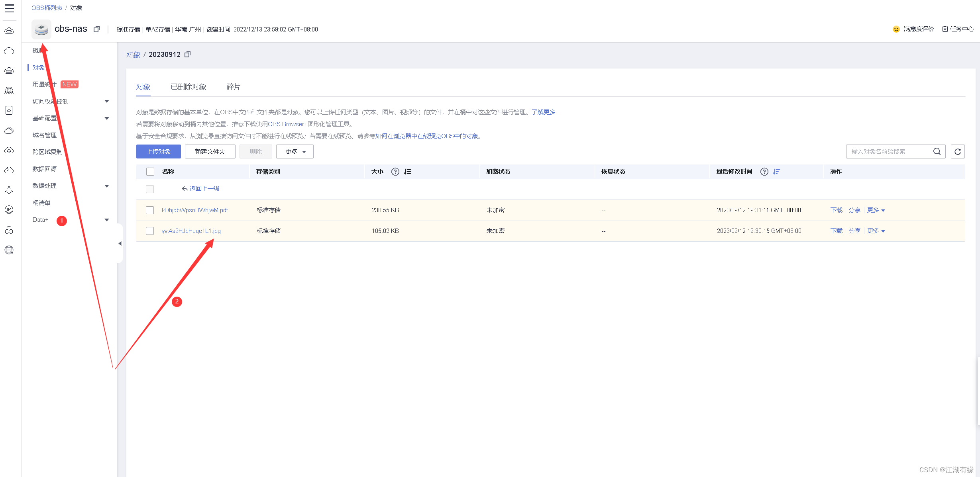Open the 了解更多 link
The width and height of the screenshot is (980, 477).
click(x=544, y=112)
